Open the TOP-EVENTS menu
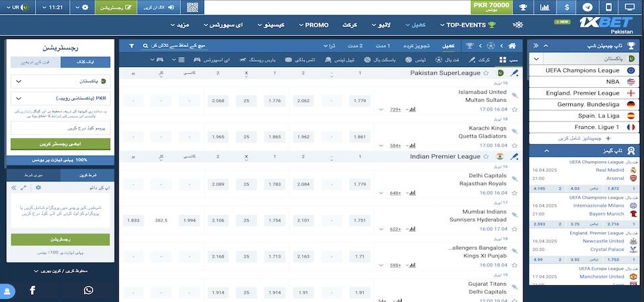644x302 pixels. coord(468,25)
